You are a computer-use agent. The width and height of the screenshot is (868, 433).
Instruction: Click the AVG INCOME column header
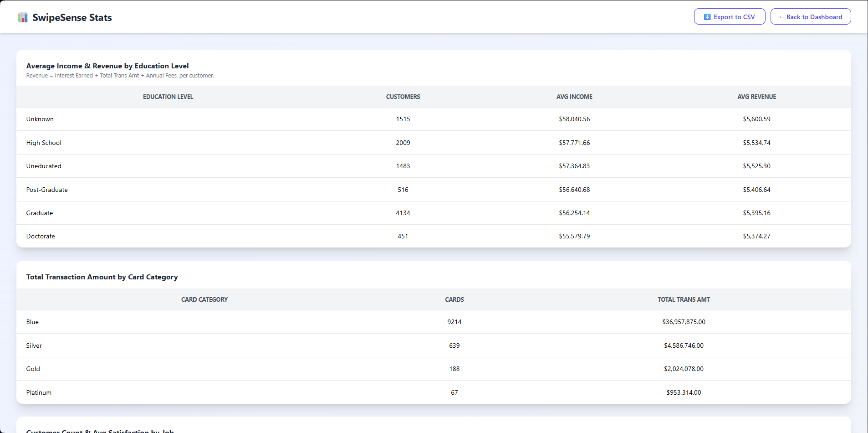click(x=574, y=97)
